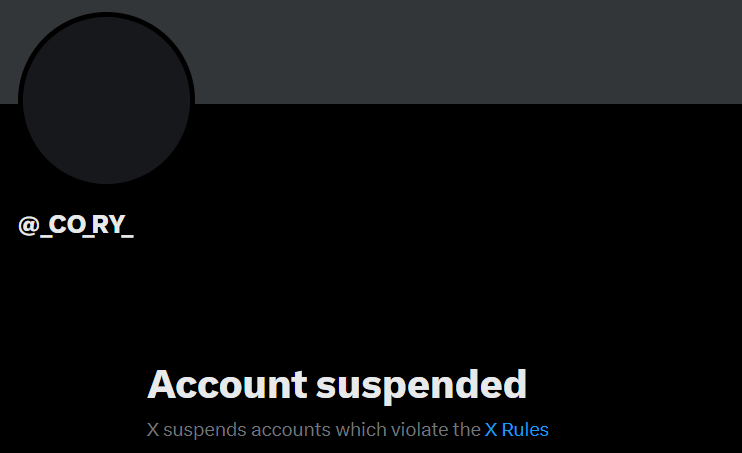The image size is (742, 453).
Task: Click the word the before X Rules
Action: coord(467,430)
